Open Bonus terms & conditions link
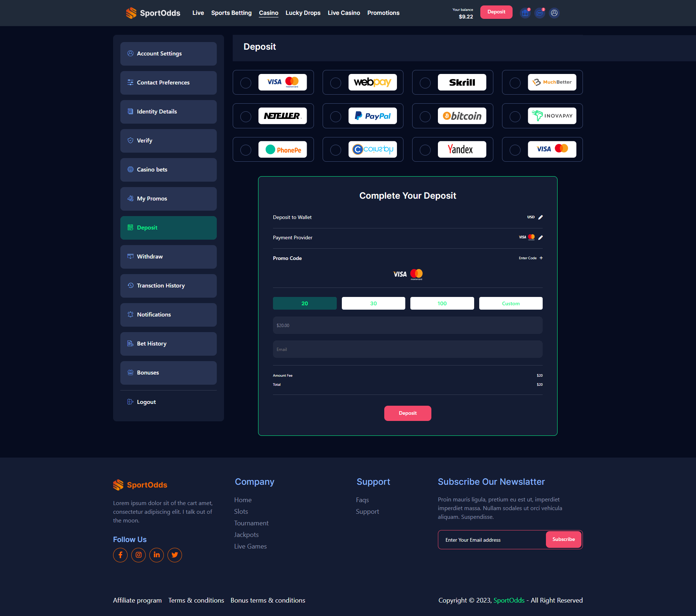 tap(268, 600)
